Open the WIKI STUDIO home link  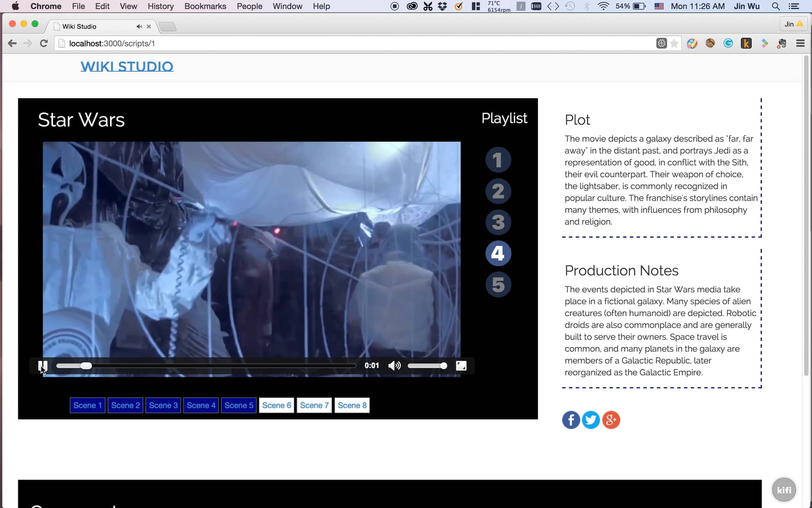[x=126, y=66]
